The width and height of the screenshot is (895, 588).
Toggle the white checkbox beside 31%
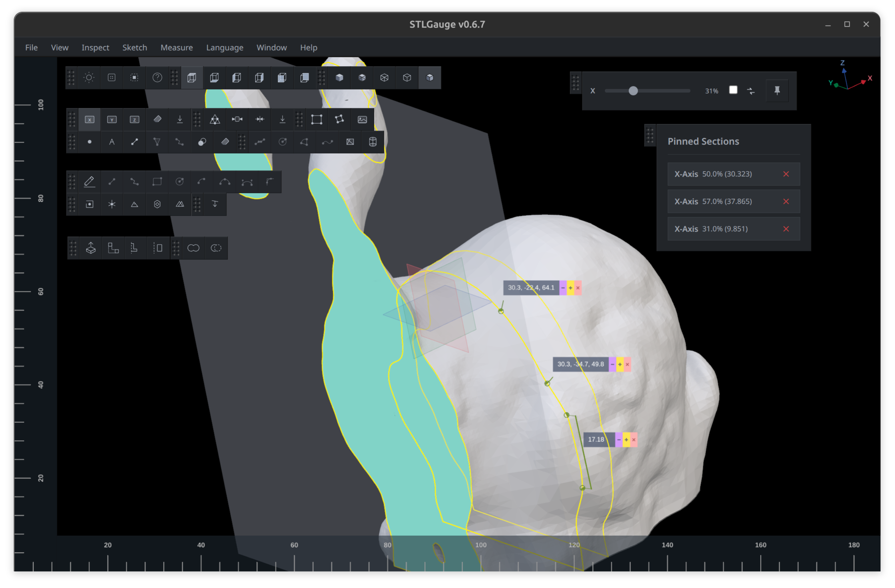[x=733, y=90]
